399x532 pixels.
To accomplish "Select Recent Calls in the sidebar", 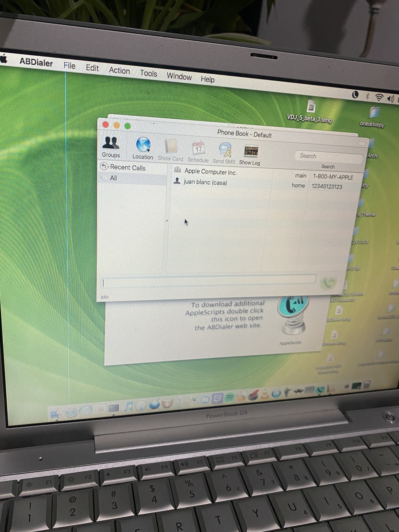I will pyautogui.click(x=128, y=168).
